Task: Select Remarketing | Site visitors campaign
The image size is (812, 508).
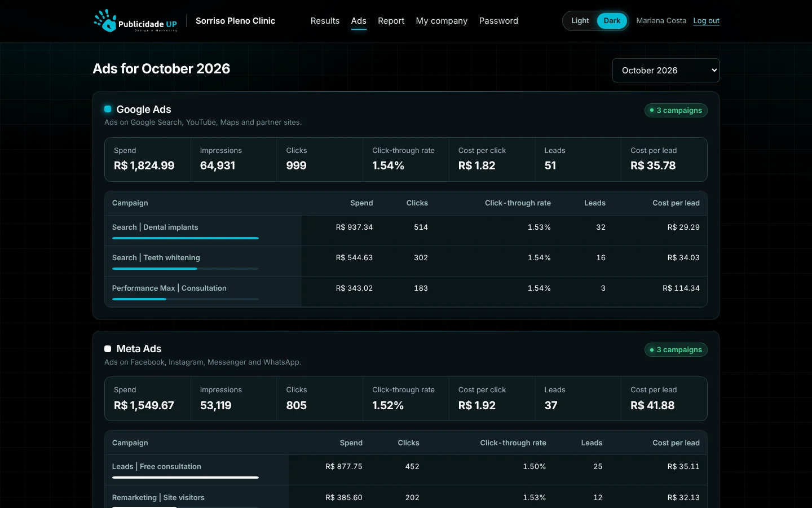Action: pyautogui.click(x=158, y=497)
